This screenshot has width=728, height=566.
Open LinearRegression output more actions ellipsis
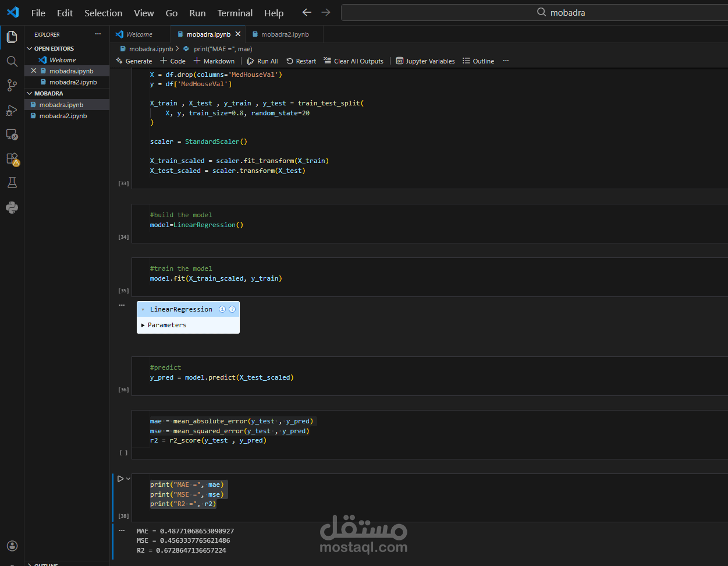pos(122,305)
